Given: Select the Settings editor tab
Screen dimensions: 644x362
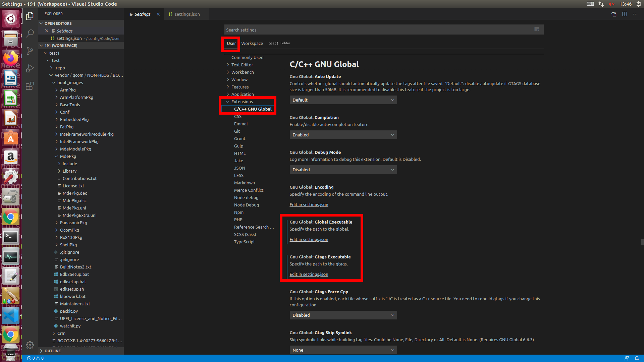Looking at the screenshot, I should (x=142, y=14).
